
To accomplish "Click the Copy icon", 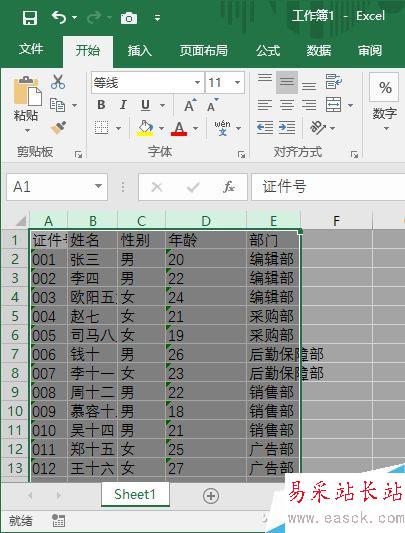I will pos(57,105).
